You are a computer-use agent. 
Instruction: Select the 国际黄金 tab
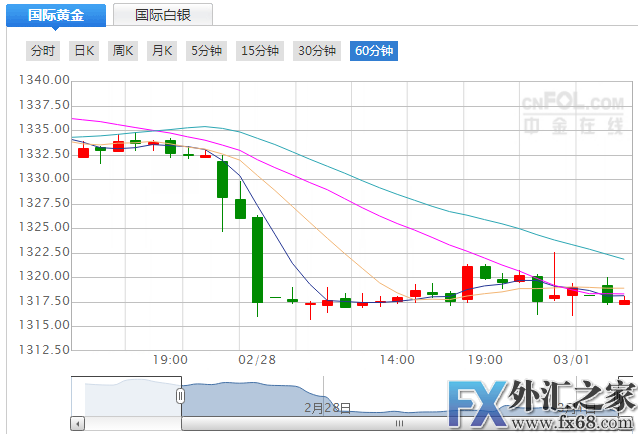[56, 15]
